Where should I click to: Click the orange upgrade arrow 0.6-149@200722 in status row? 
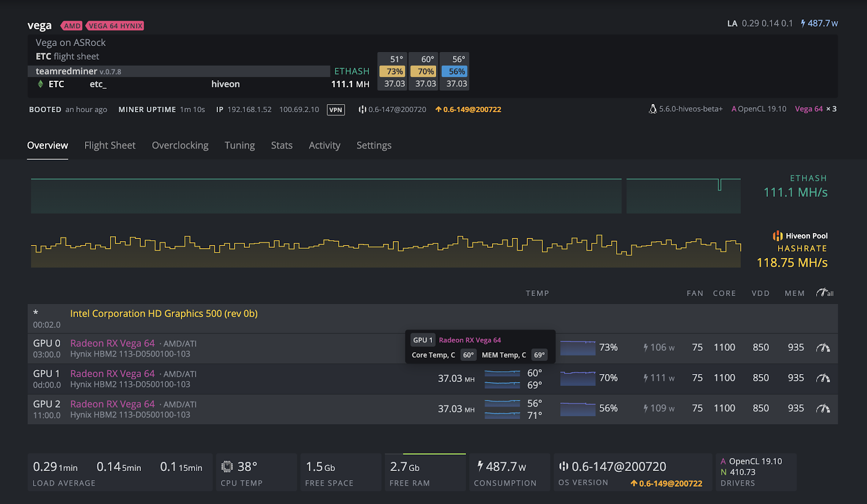pos(468,109)
